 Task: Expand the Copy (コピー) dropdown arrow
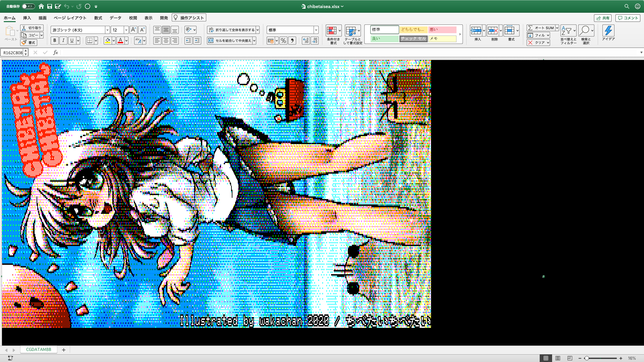[42, 35]
